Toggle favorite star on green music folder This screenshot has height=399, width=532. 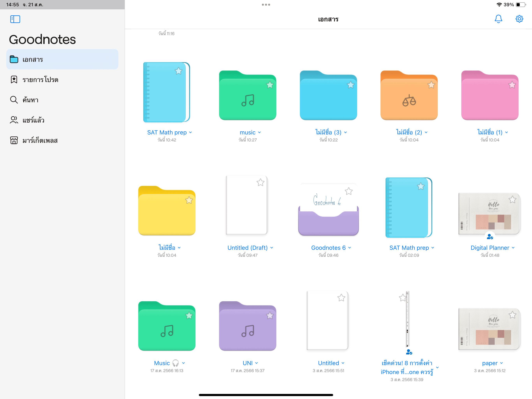coord(270,85)
